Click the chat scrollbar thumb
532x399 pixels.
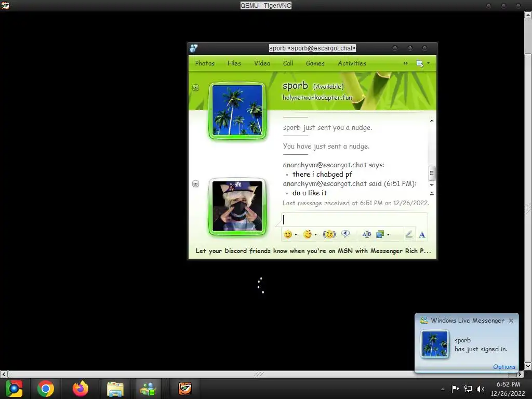(x=432, y=173)
